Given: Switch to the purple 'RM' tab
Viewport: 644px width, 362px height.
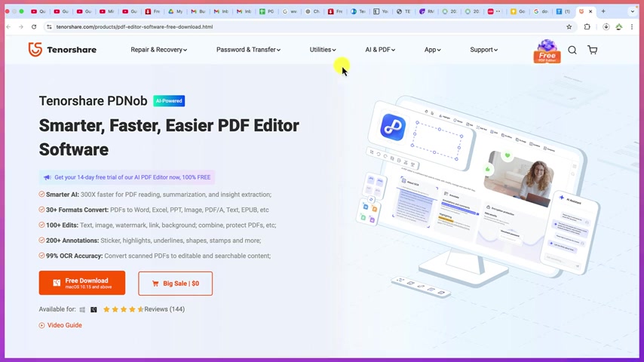Looking at the screenshot, I should tap(426, 11).
